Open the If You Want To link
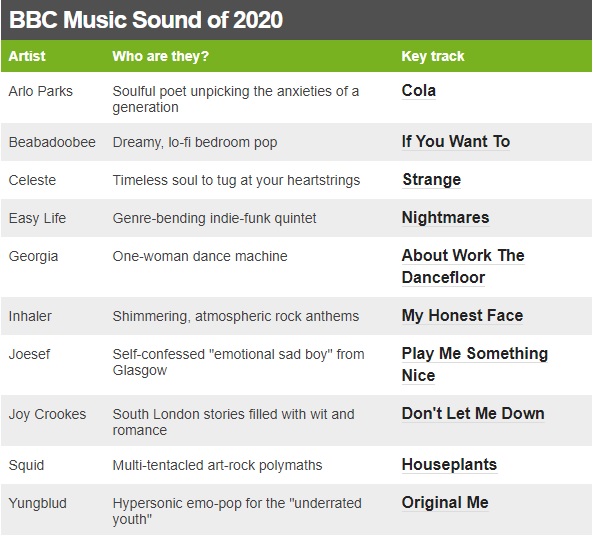The image size is (593, 536). (x=456, y=142)
